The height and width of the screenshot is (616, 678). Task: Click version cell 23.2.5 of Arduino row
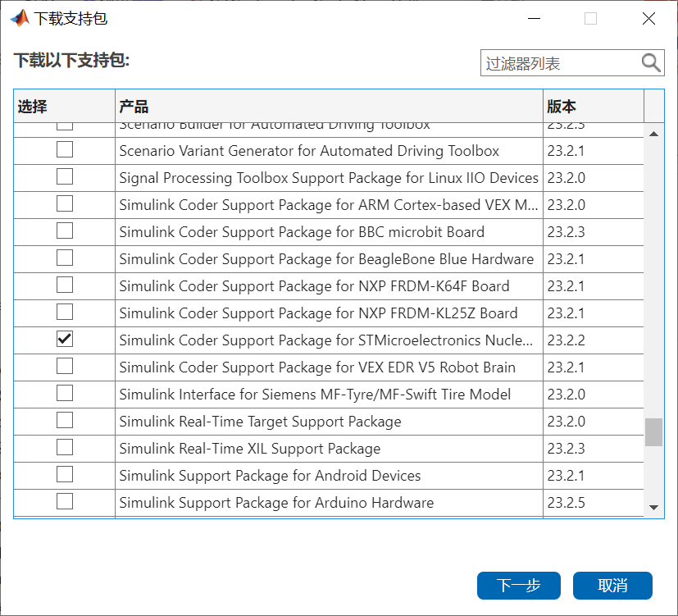566,503
